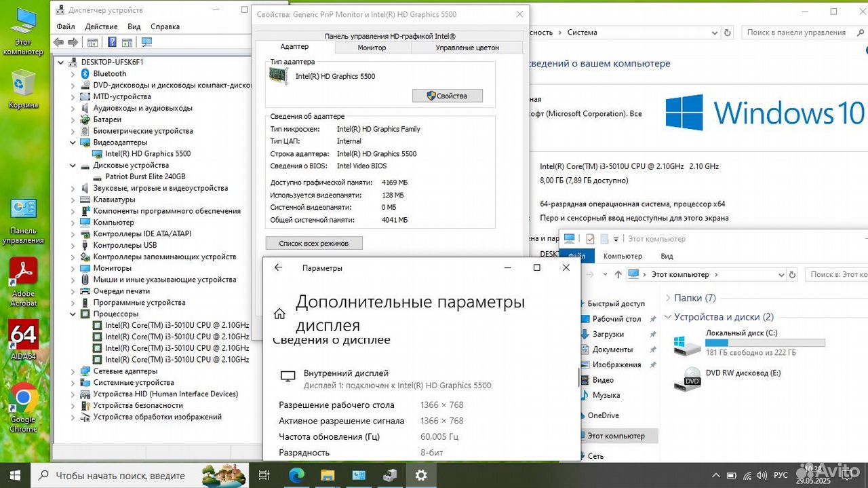Click Поиск в панели управления search field
This screenshot has width=868, height=488.
tap(804, 32)
